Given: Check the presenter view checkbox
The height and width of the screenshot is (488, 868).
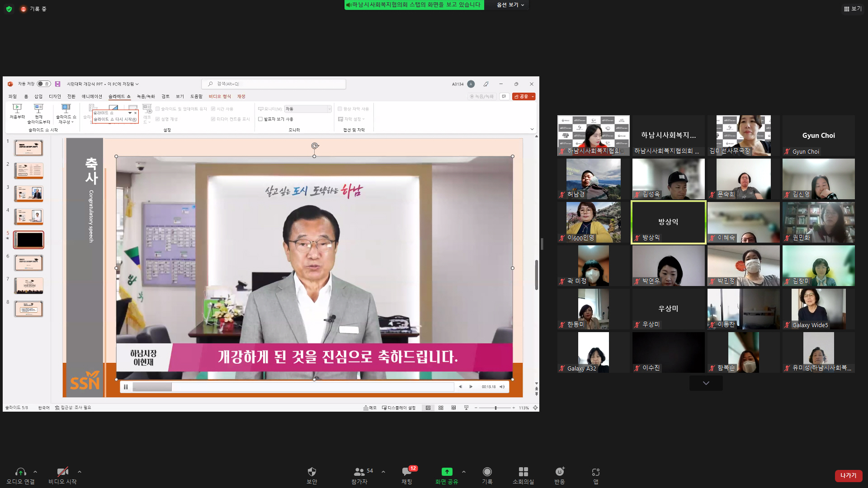Looking at the screenshot, I should [260, 119].
